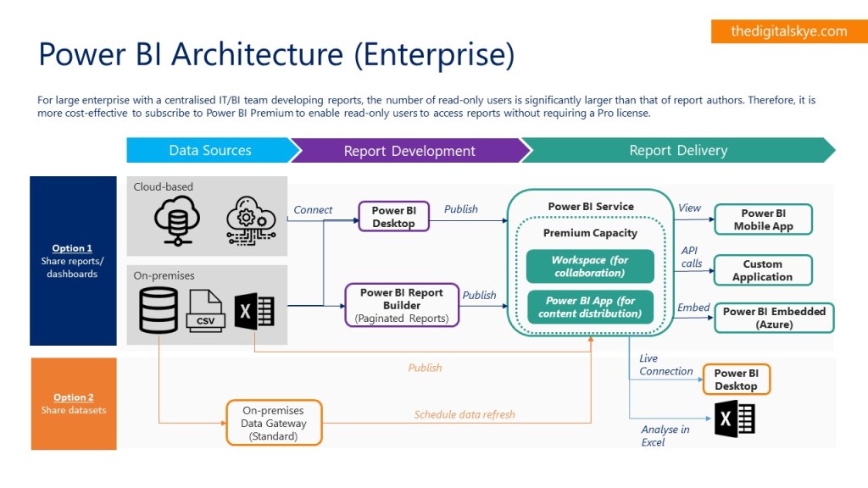Image resolution: width=868 pixels, height=488 pixels.
Task: Click the Excel icon above Analyse in Excel
Action: 734,419
